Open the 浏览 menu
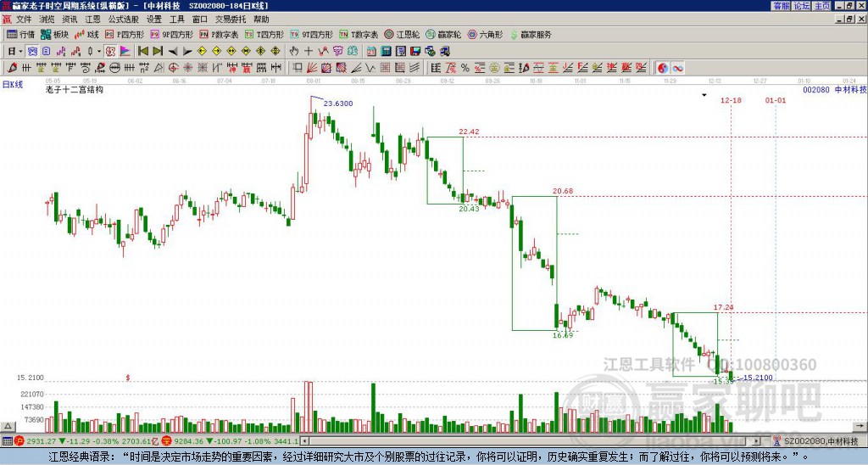Screen dimensions: 868x465 47,20
